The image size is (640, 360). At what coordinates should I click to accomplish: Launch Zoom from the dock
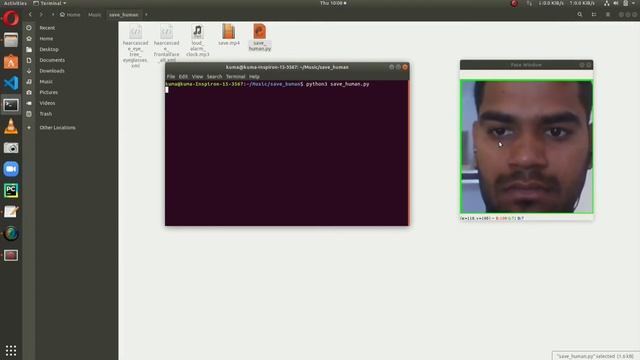click(x=11, y=169)
